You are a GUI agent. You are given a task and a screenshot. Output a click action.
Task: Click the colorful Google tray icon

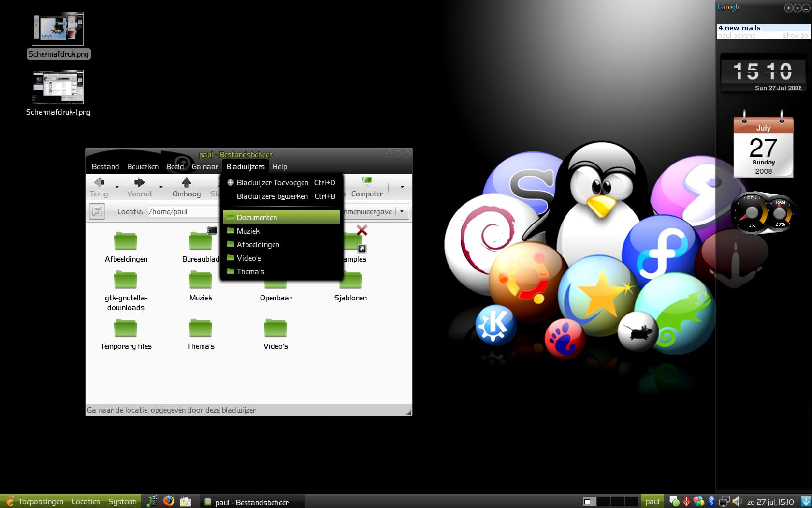699,501
